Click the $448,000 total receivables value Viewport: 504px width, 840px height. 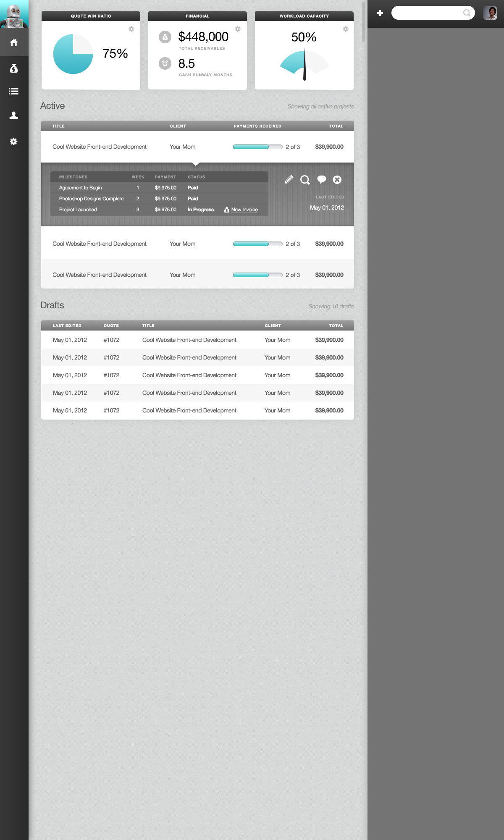point(203,37)
